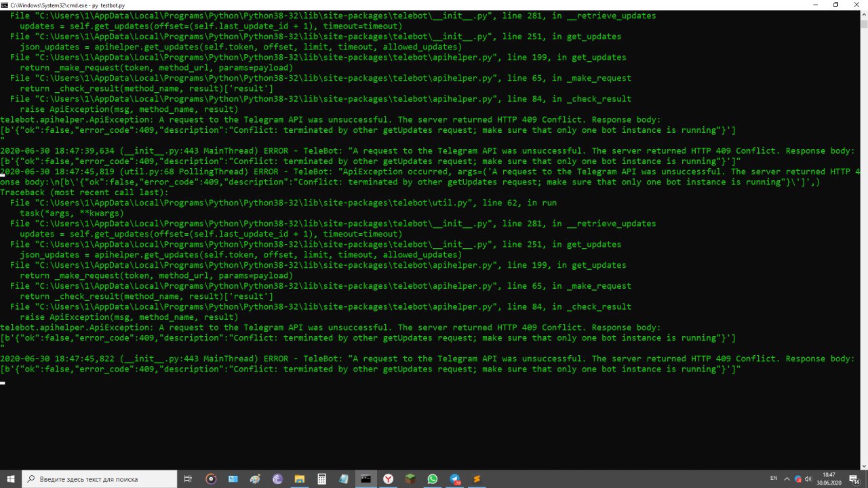Open Yandex Browser from the taskbar
This screenshot has width=868, height=488.
[388, 479]
